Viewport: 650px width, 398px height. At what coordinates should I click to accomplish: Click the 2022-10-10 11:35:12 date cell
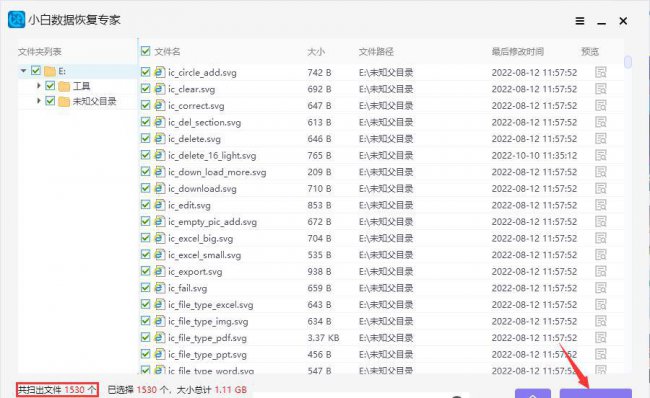tap(534, 155)
